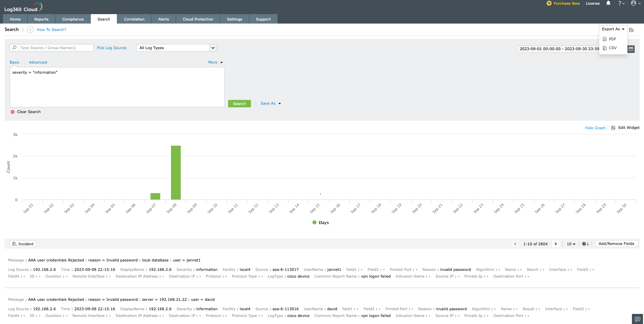Go to the next results page
This screenshot has height=324, width=644.
(x=556, y=244)
